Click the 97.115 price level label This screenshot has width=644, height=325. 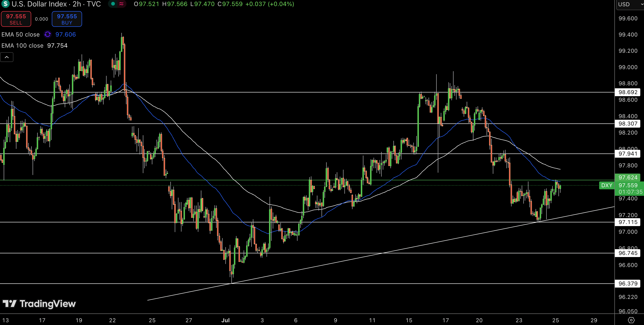628,222
